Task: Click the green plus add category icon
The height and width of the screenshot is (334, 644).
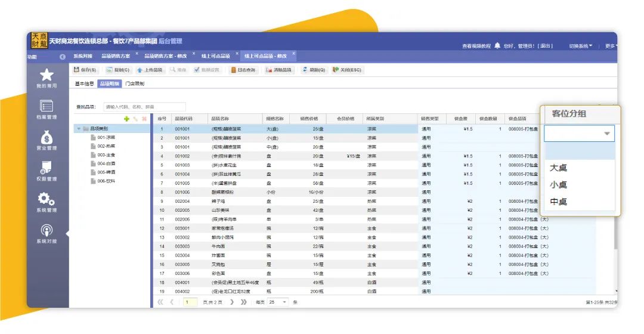Action: 126,119
